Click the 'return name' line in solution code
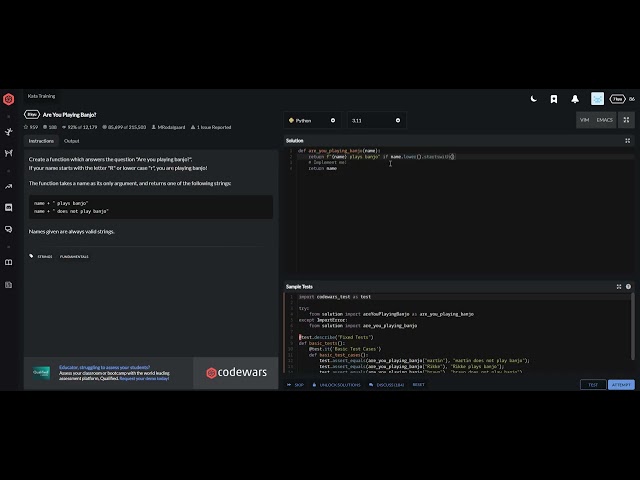The height and width of the screenshot is (480, 640). [322, 168]
